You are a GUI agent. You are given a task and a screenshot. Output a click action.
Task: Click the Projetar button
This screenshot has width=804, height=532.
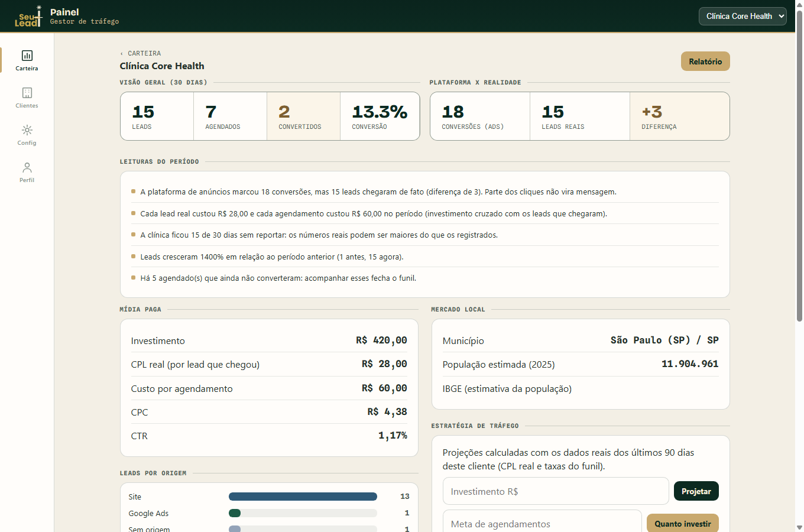coord(696,491)
